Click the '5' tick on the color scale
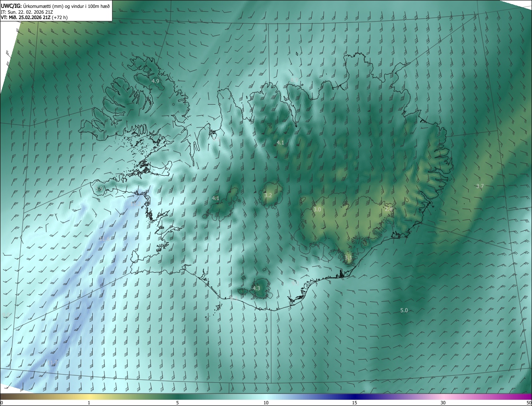Image resolution: width=532 pixels, height=406 pixels. (177, 403)
